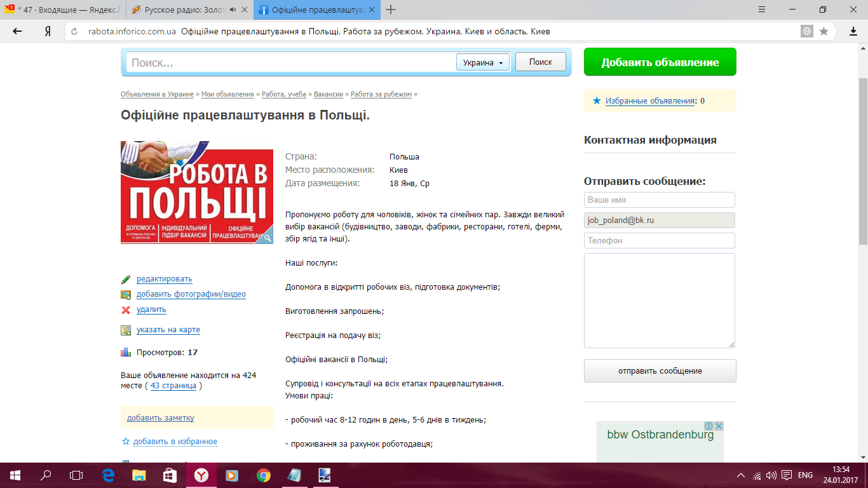Image resolution: width=868 pixels, height=488 pixels.
Task: Launch Microsoft Edge from the taskbar
Action: [x=107, y=475]
